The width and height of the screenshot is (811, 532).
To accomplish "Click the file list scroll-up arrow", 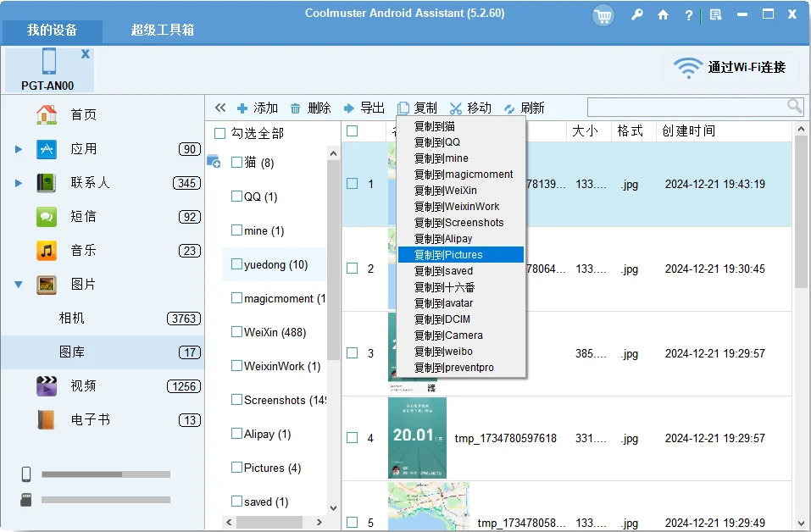I will pos(801,129).
